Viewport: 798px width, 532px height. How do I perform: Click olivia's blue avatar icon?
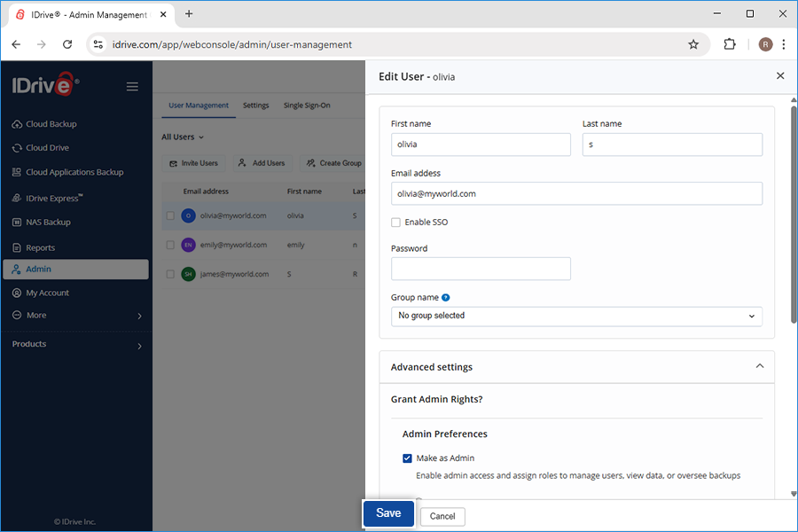188,215
